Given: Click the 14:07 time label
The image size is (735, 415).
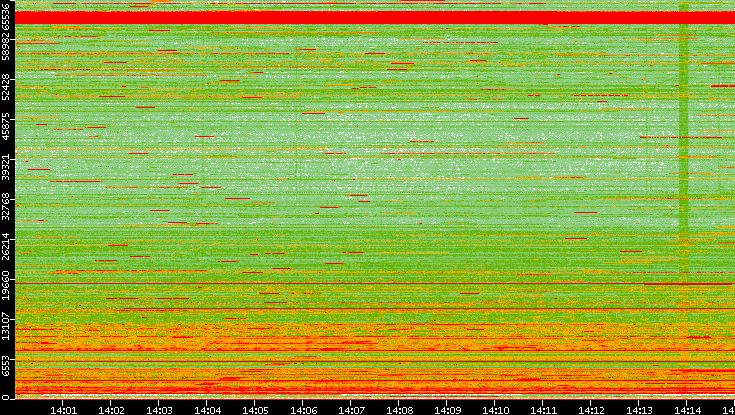Looking at the screenshot, I should (351, 410).
